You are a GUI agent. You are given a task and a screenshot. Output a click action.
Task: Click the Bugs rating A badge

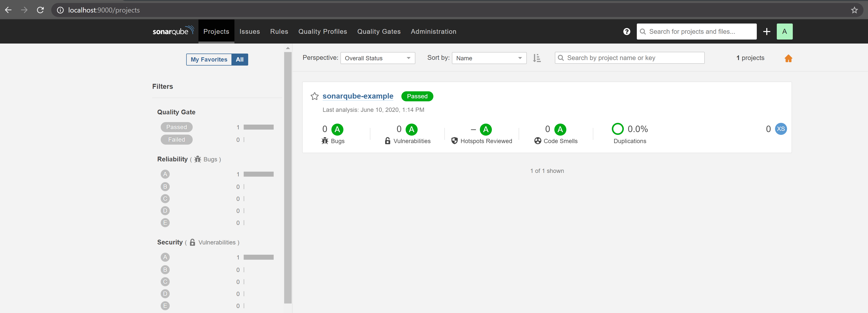click(x=337, y=129)
